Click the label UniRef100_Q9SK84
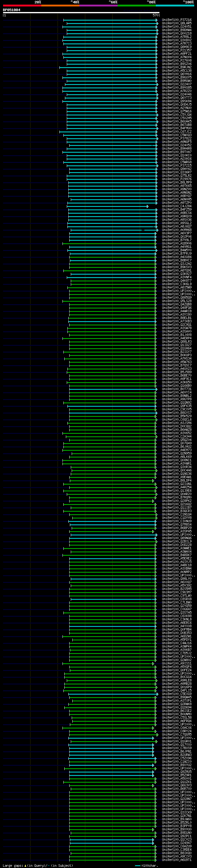The image size is (197, 868). (177, 101)
